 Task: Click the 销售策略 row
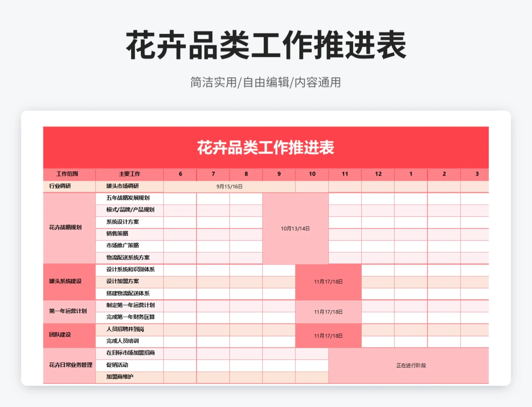click(x=117, y=233)
